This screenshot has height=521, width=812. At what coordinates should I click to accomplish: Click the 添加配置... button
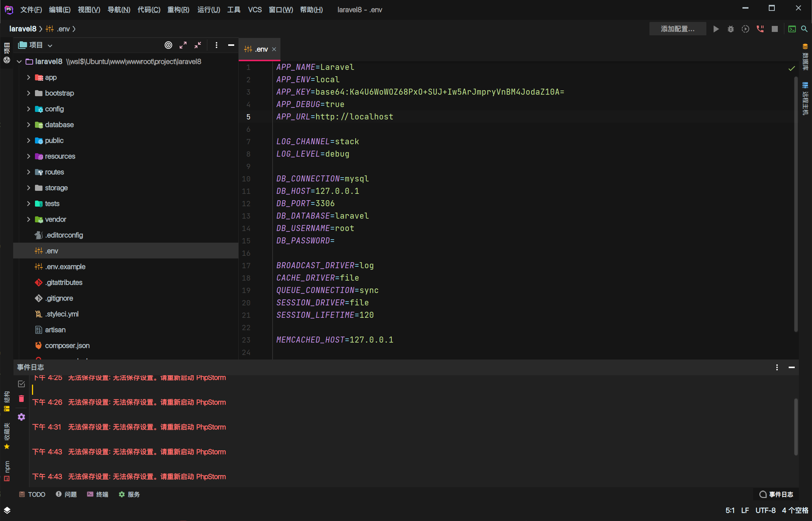678,29
